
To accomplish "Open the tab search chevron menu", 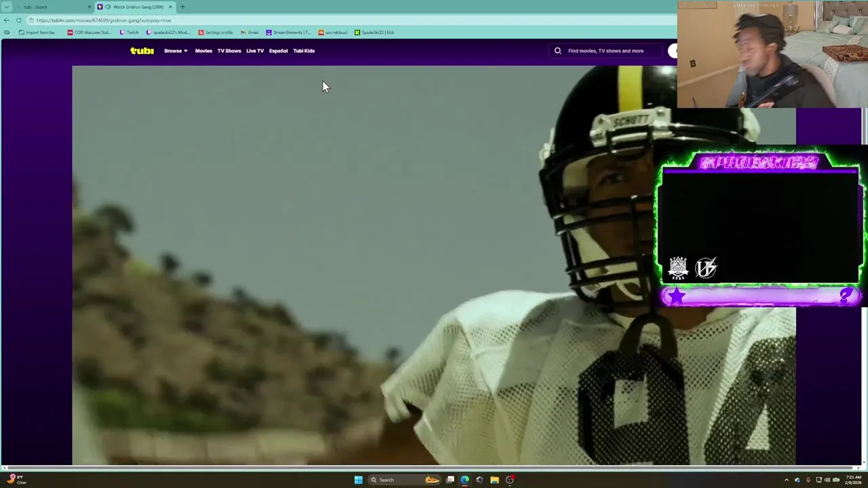I will coord(7,7).
